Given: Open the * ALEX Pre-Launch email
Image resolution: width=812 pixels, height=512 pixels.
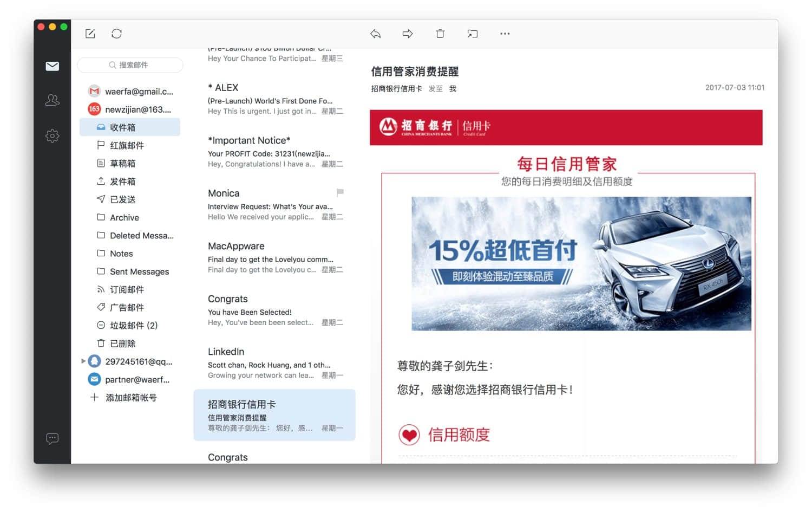Looking at the screenshot, I should 274,99.
